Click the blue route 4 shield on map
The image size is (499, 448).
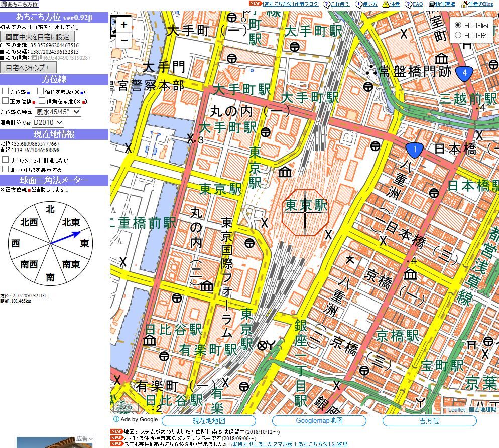click(464, 73)
